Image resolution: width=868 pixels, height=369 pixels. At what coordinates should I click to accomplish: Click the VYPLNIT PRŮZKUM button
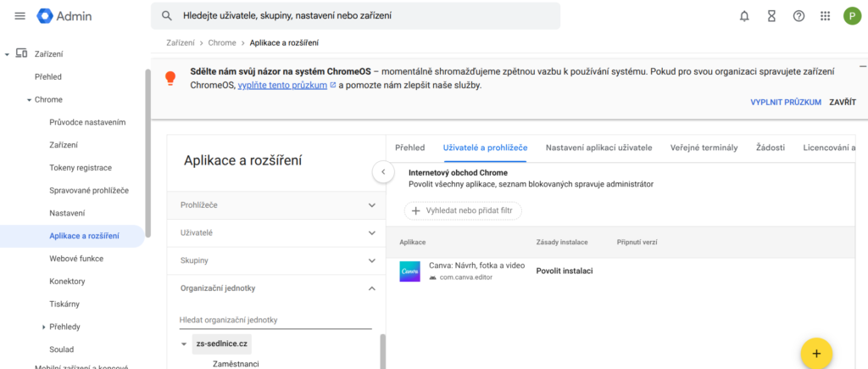785,102
